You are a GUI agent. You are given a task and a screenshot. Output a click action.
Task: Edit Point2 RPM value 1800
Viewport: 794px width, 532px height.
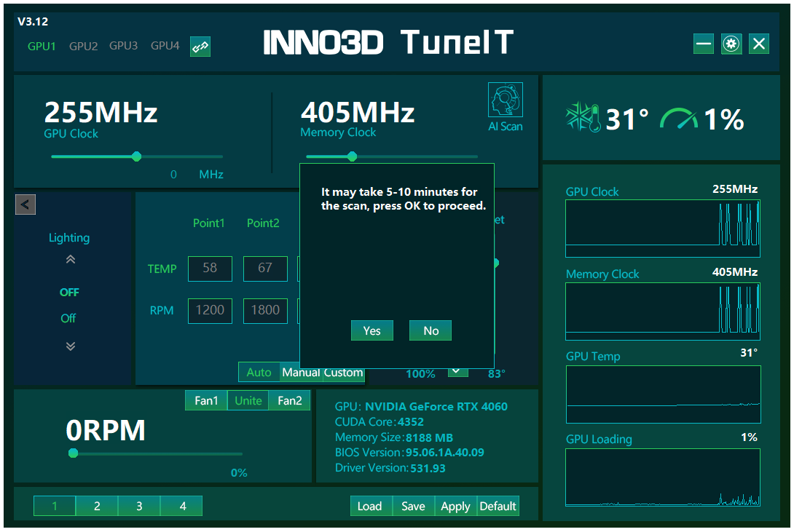coord(265,311)
